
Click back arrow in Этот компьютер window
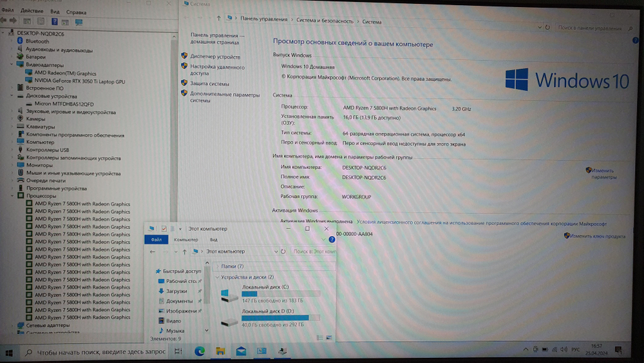[153, 251]
